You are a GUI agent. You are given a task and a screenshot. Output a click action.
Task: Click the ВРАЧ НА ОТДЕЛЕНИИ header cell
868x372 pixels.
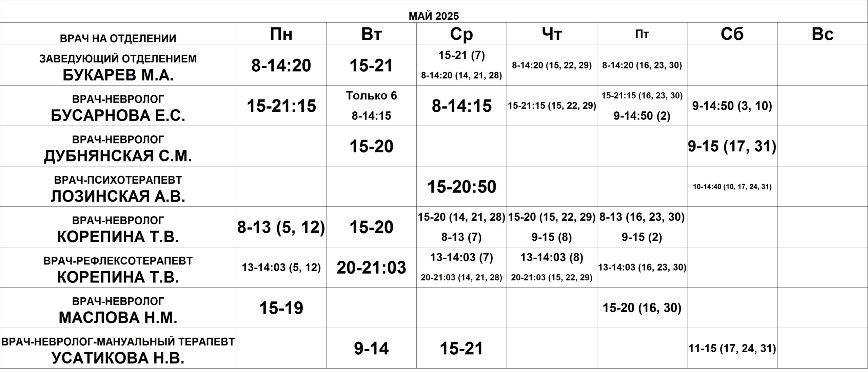(118, 34)
